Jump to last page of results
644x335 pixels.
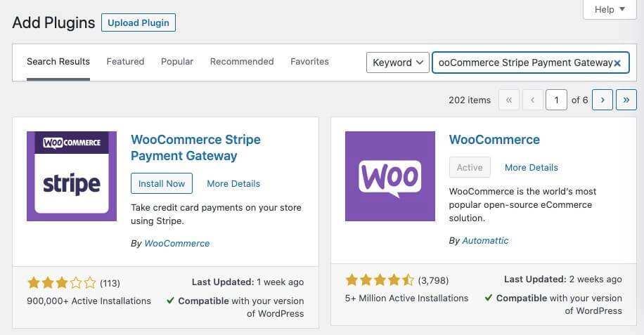(626, 100)
